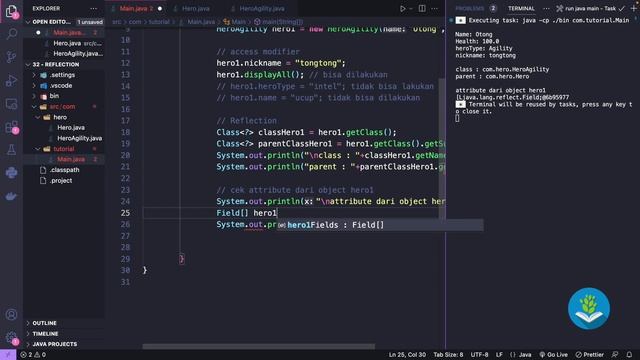
Task: Collapse the src/com folder
Action: tap(34, 107)
